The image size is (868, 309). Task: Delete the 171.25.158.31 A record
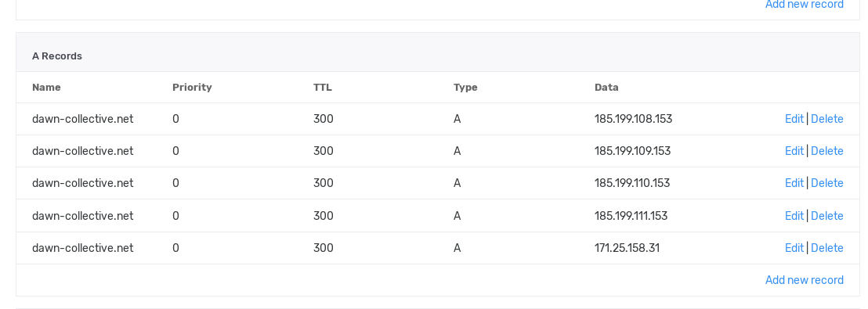point(827,248)
